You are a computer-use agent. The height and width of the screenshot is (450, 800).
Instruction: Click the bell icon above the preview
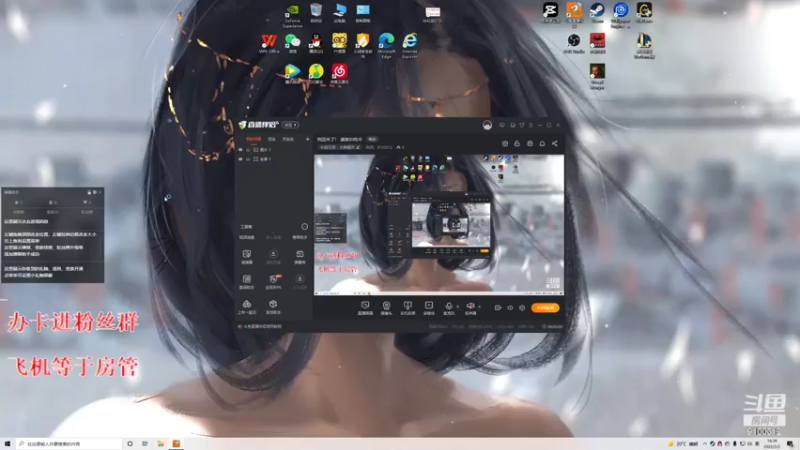coord(542,143)
